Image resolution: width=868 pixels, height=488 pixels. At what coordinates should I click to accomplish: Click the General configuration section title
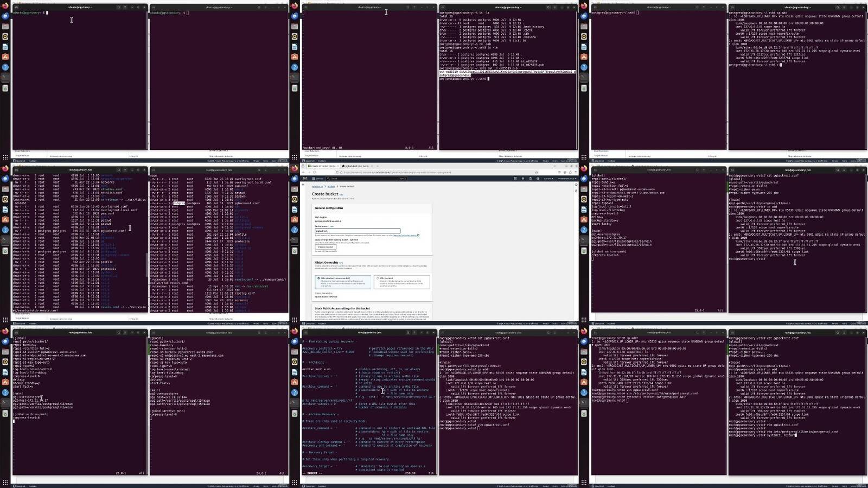tap(329, 208)
